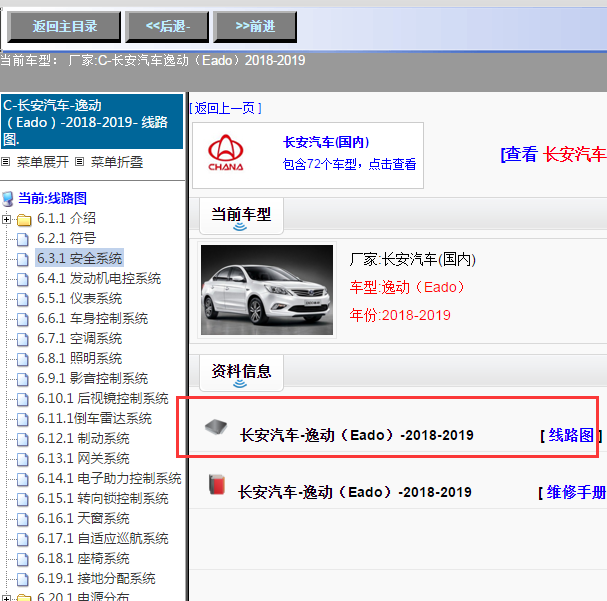Screen dimensions: 607x601
Task: Click the page icon beside 6.15.1 转向锁控制系统
Action: tap(23, 500)
